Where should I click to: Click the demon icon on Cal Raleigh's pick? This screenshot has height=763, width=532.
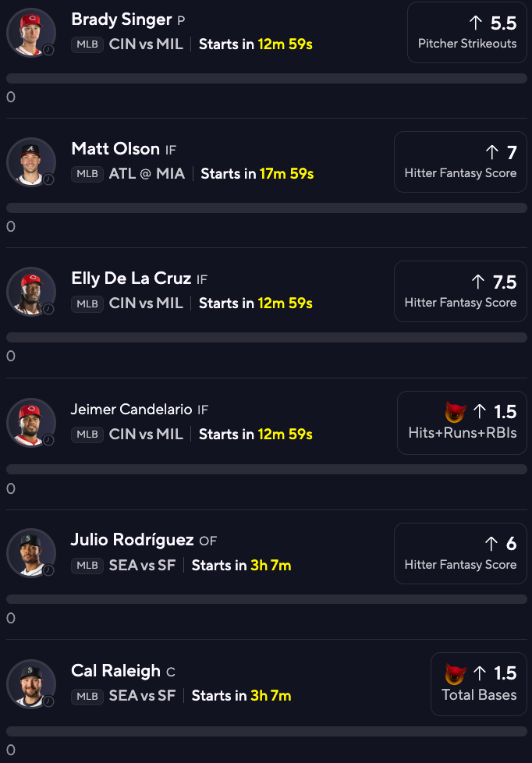(x=455, y=673)
